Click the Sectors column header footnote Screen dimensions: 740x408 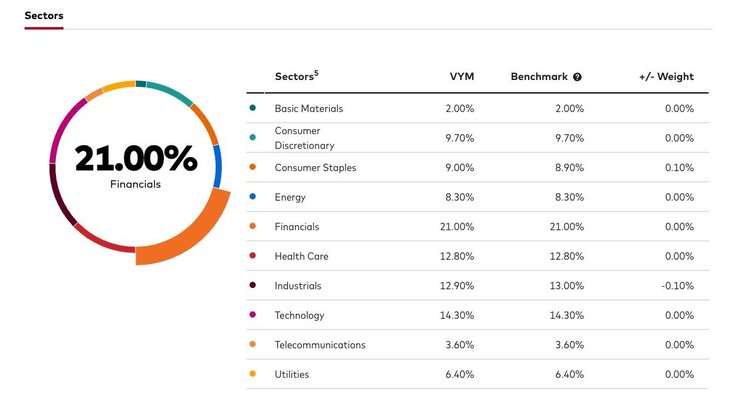pyautogui.click(x=317, y=72)
